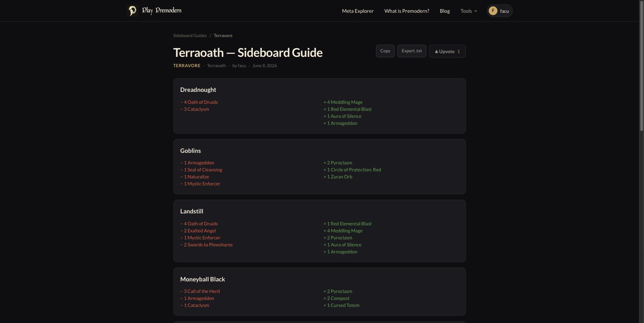Click the TERRAVORE archetype tag
The width and height of the screenshot is (644, 323).
click(x=187, y=66)
